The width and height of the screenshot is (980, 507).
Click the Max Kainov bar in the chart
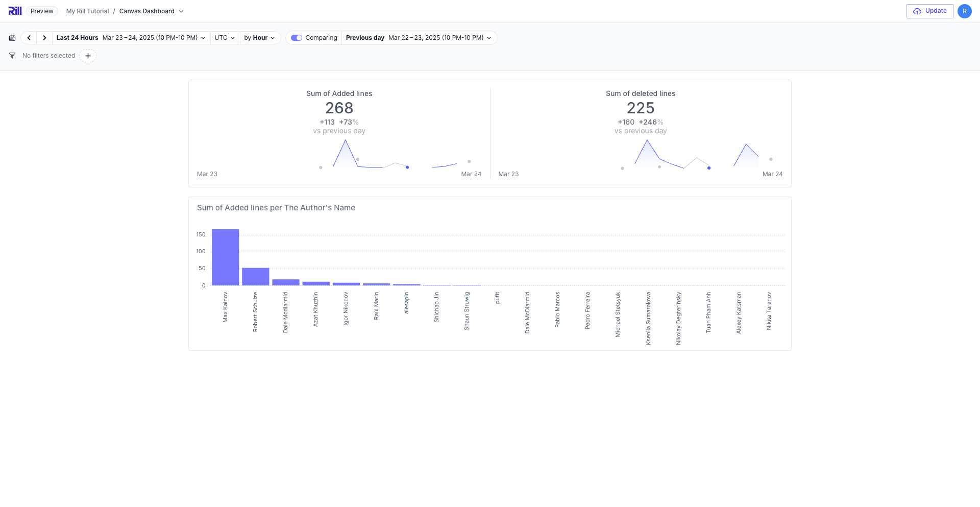[225, 258]
